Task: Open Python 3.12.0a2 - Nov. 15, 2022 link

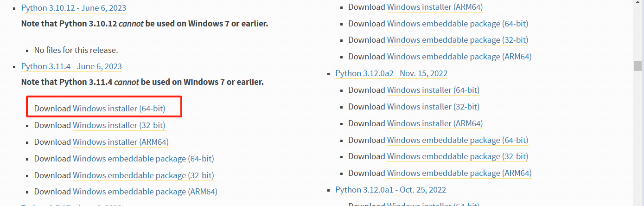Action: coord(391,73)
